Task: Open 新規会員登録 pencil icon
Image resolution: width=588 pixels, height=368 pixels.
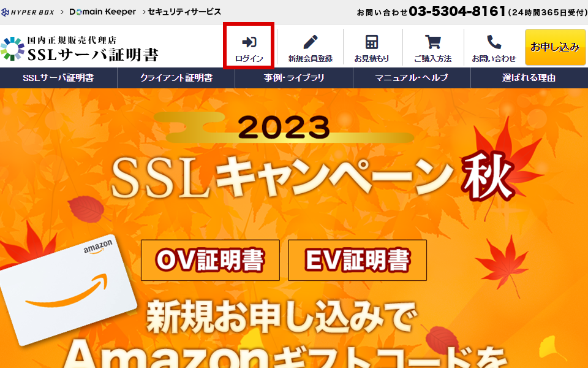Action: 311,42
